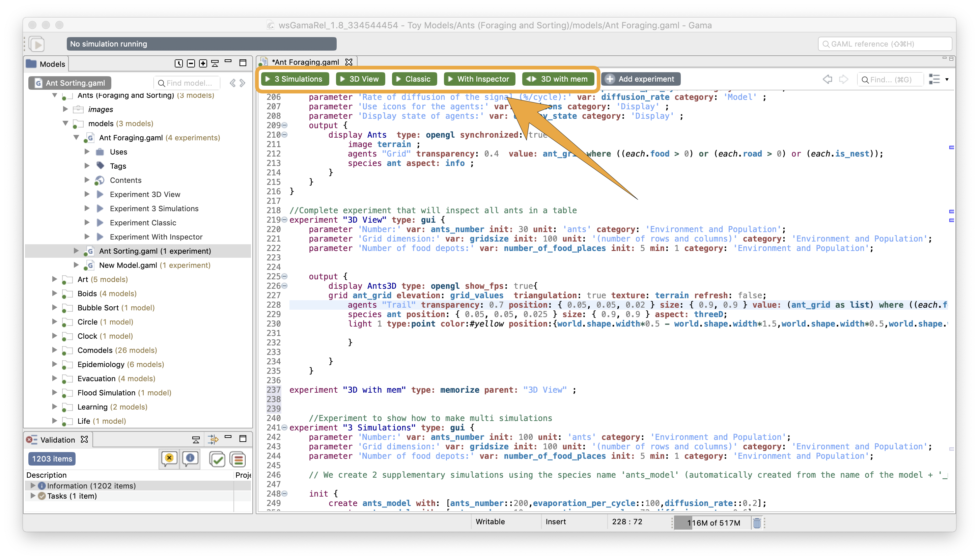Image resolution: width=979 pixels, height=560 pixels.
Task: Select Epidemiology (6 models) folder
Action: (x=121, y=364)
